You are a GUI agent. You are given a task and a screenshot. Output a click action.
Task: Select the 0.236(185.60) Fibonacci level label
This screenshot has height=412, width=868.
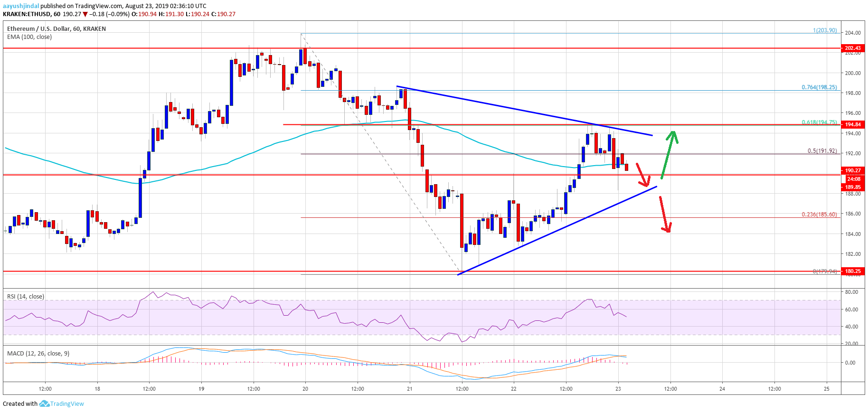point(819,215)
